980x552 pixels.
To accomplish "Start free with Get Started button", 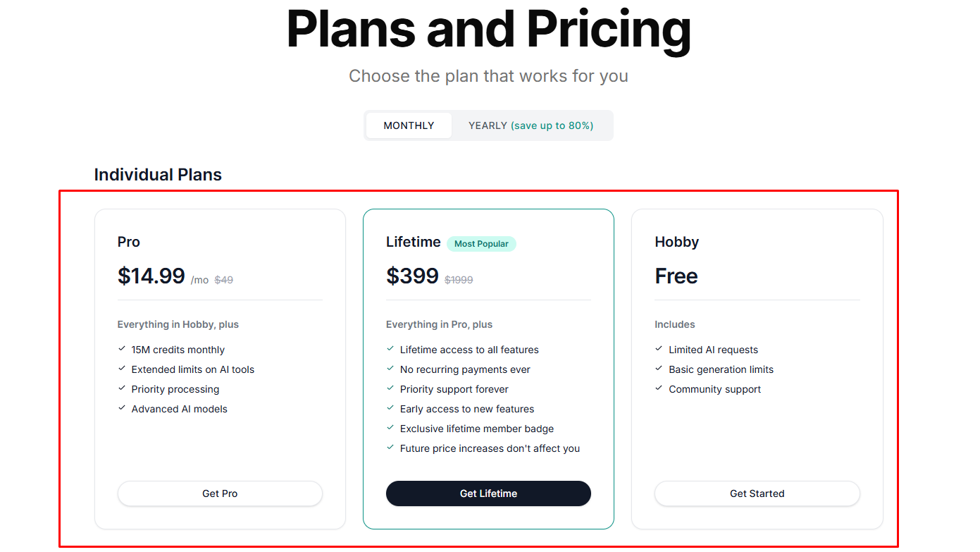I will pyautogui.click(x=757, y=493).
